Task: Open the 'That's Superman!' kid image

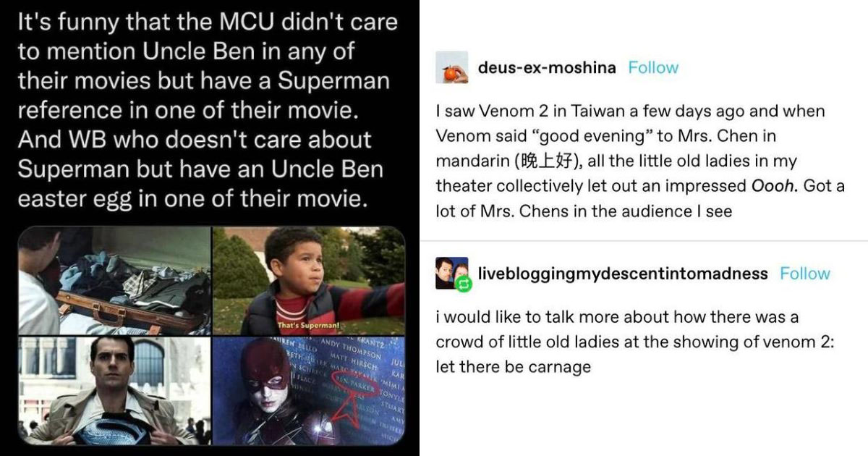Action: tap(308, 281)
